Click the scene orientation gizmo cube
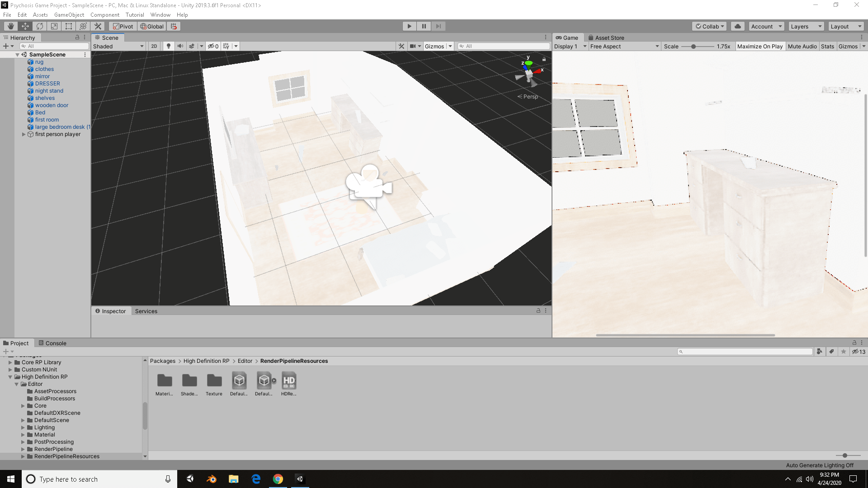The width and height of the screenshot is (868, 488). click(528, 74)
